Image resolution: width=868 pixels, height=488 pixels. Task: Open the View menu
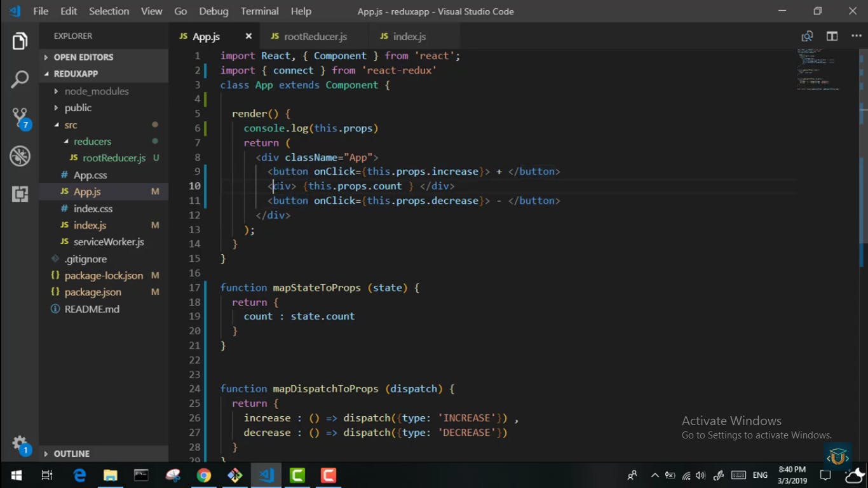pos(151,11)
